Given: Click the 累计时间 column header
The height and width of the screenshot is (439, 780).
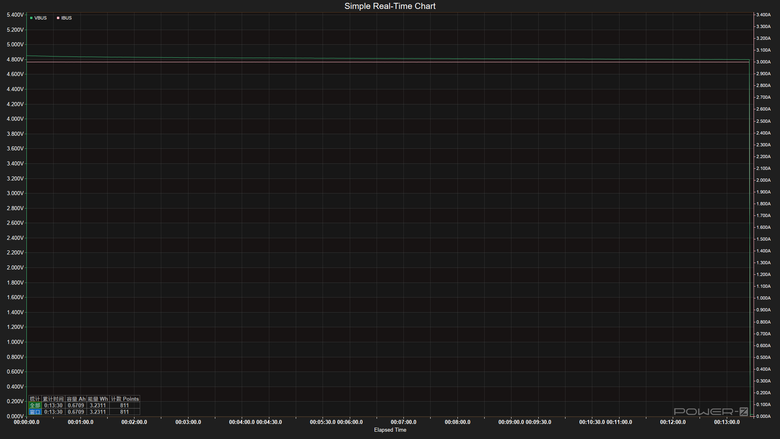Looking at the screenshot, I should point(53,399).
